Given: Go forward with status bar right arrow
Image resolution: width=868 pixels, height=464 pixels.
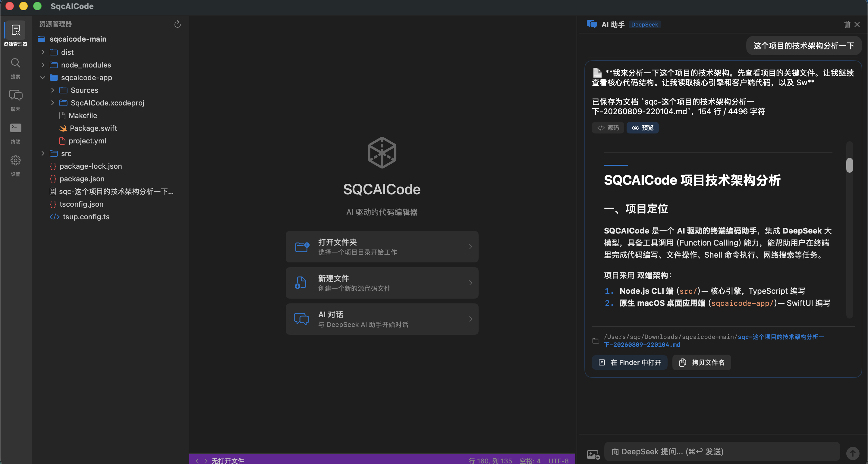Looking at the screenshot, I should (206, 461).
